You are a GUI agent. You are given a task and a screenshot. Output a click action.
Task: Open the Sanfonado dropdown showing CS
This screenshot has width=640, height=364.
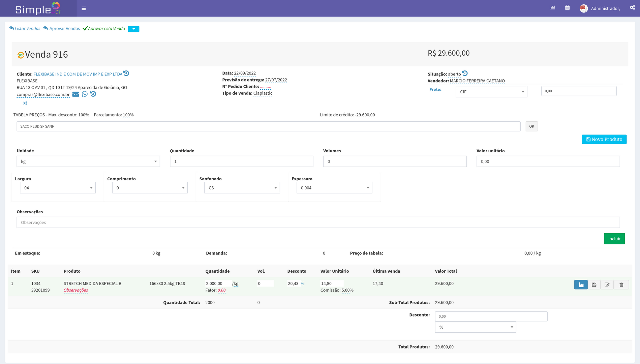(x=242, y=188)
